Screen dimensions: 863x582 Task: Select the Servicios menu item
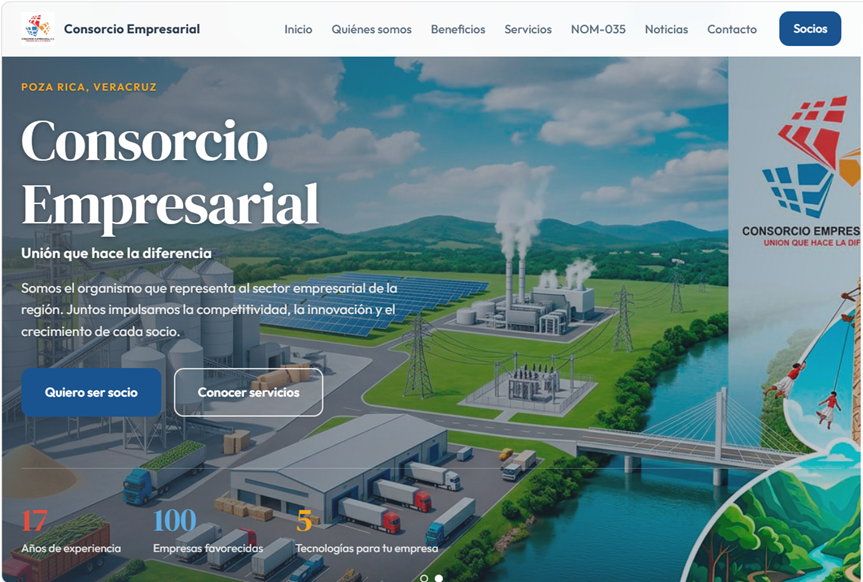tap(528, 29)
